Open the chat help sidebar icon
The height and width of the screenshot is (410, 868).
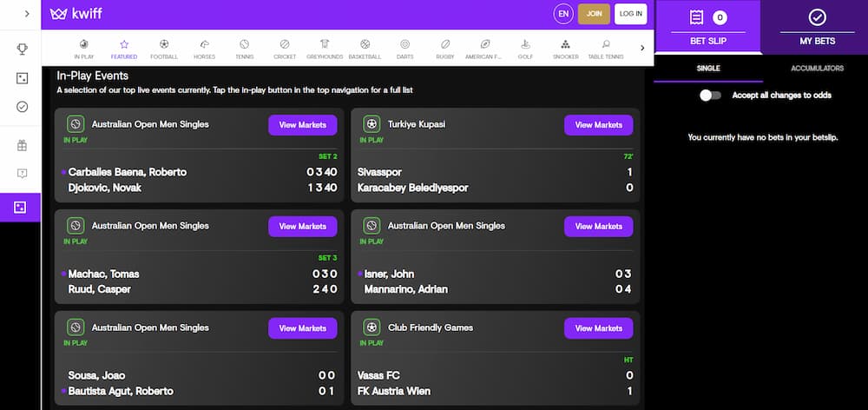(22, 174)
